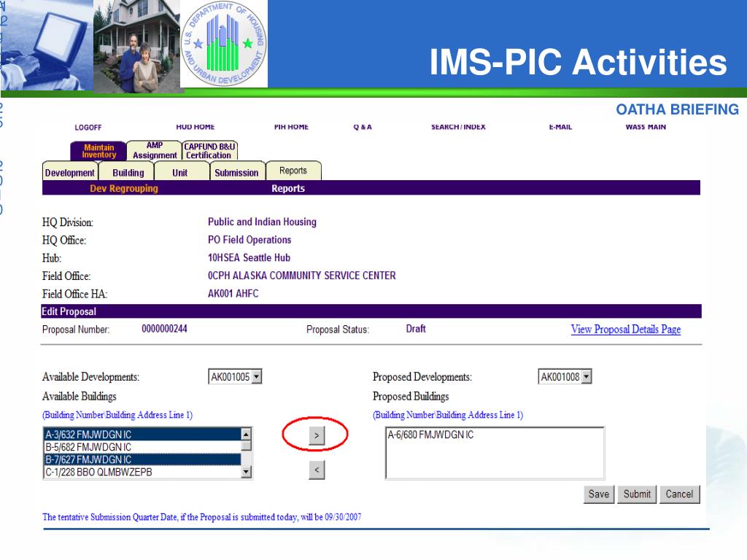Switch to the AMP Assignment tab
The height and width of the screenshot is (560, 747).
pos(155,150)
